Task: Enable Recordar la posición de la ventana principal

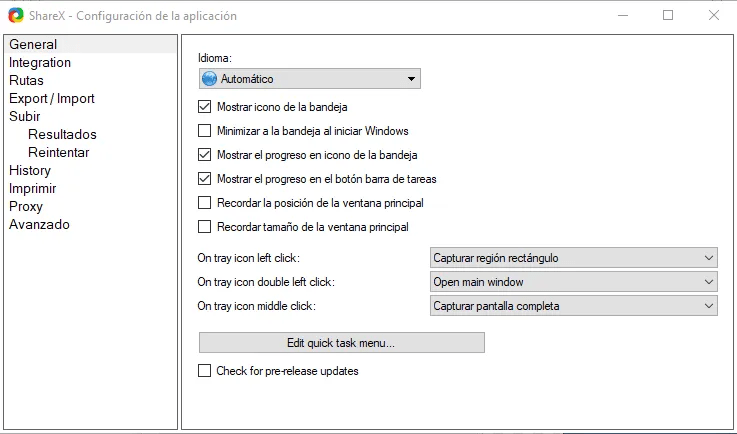Action: pos(205,203)
